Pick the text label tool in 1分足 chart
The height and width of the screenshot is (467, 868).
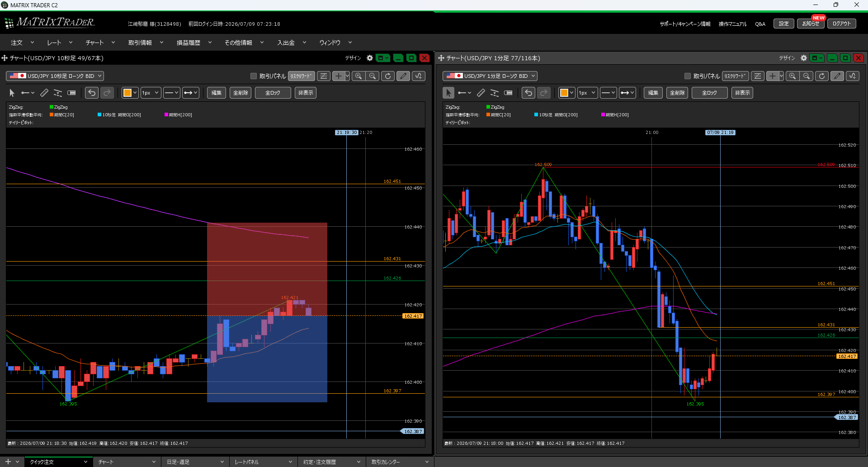click(x=508, y=93)
